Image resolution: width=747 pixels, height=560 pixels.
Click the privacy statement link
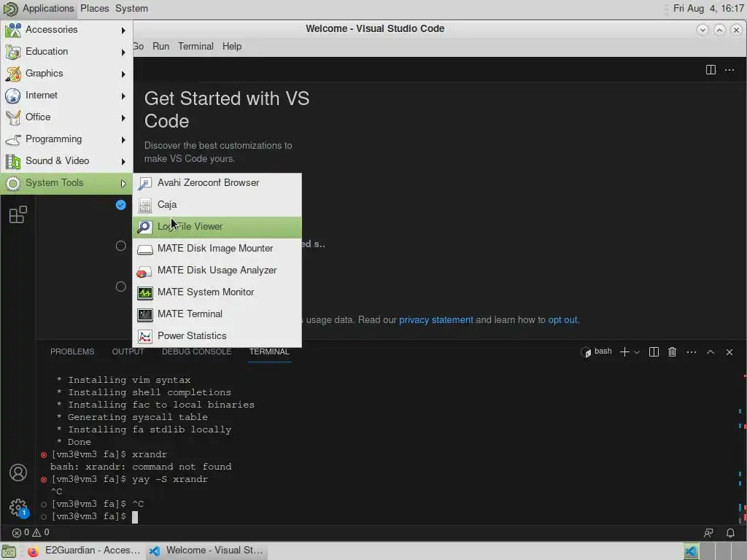click(x=436, y=320)
